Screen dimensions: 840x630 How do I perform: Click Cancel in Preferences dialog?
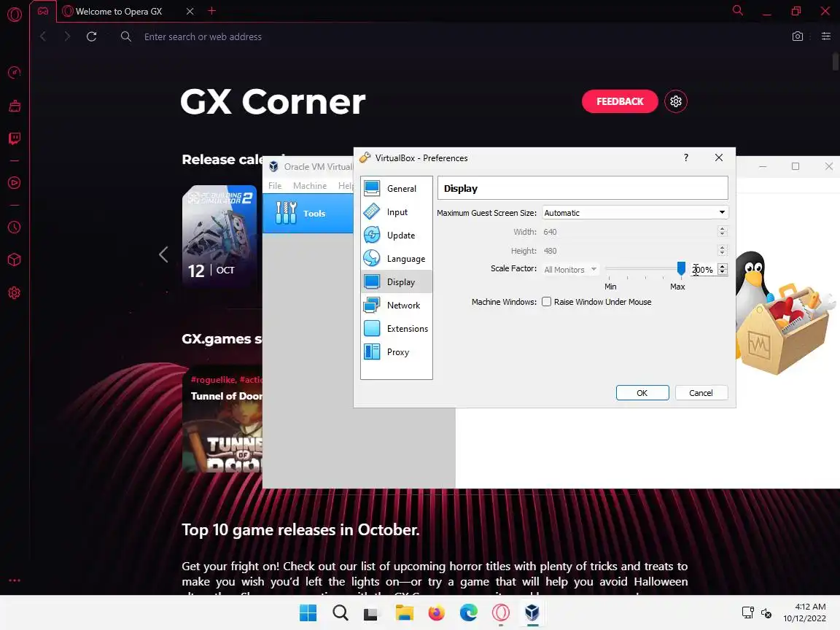tap(701, 393)
